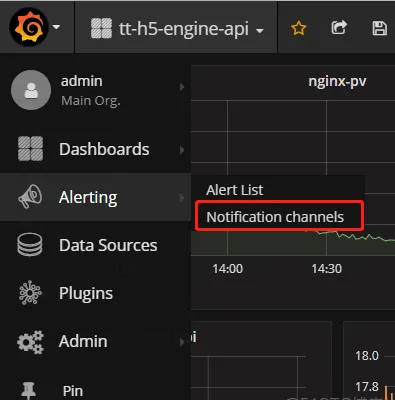Click the Alerting megaphone icon
This screenshot has height=400, width=395.
30,197
